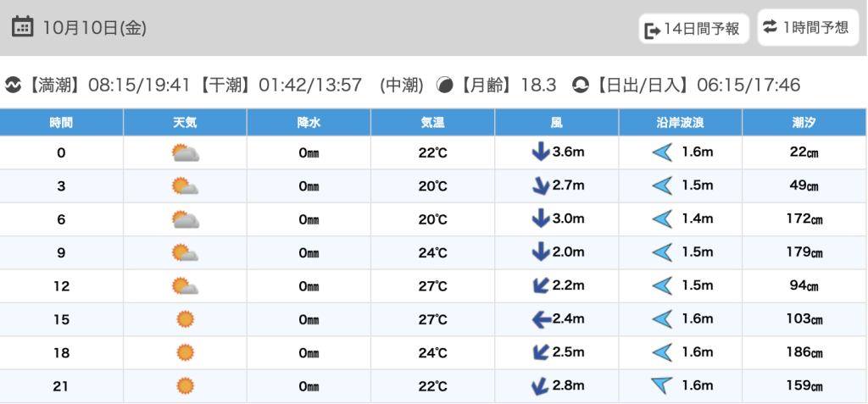Image resolution: width=868 pixels, height=404 pixels.
Task: Click the 186cm tide value at hour 18
Action: 804,353
